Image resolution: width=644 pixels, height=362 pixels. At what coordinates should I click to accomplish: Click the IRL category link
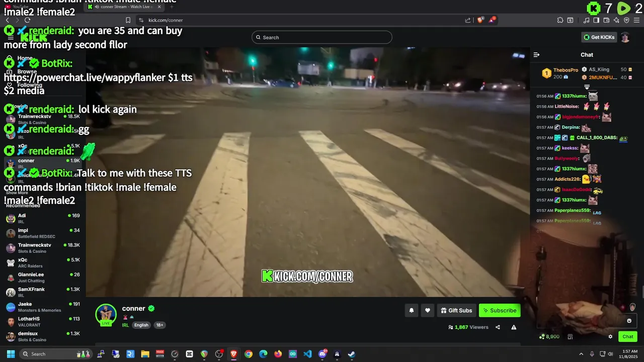point(125,325)
